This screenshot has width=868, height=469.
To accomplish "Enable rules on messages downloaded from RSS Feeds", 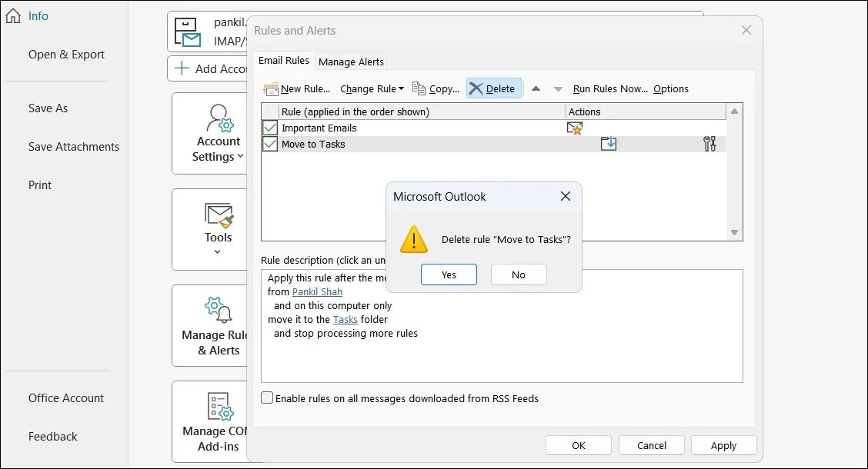I will click(267, 397).
